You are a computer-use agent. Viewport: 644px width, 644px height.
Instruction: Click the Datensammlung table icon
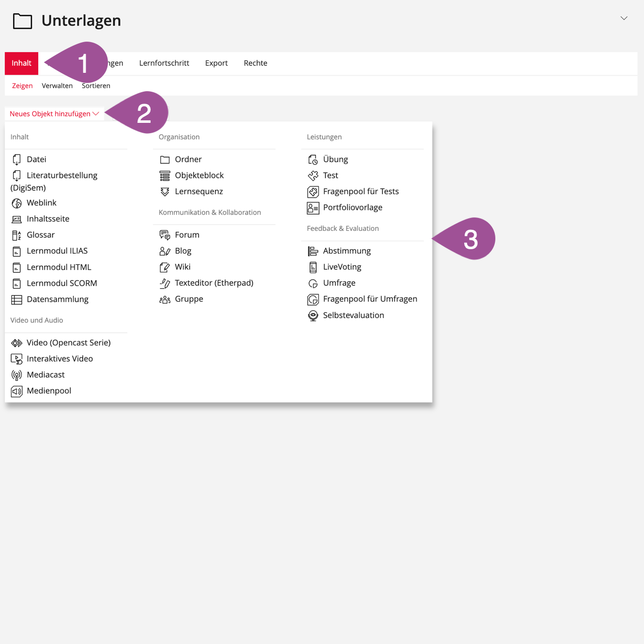tap(16, 300)
